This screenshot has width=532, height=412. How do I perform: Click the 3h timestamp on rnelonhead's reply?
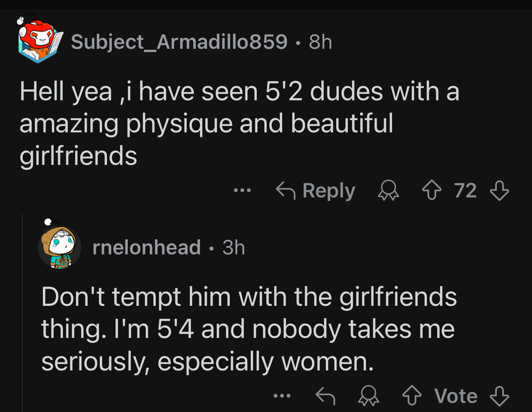234,247
